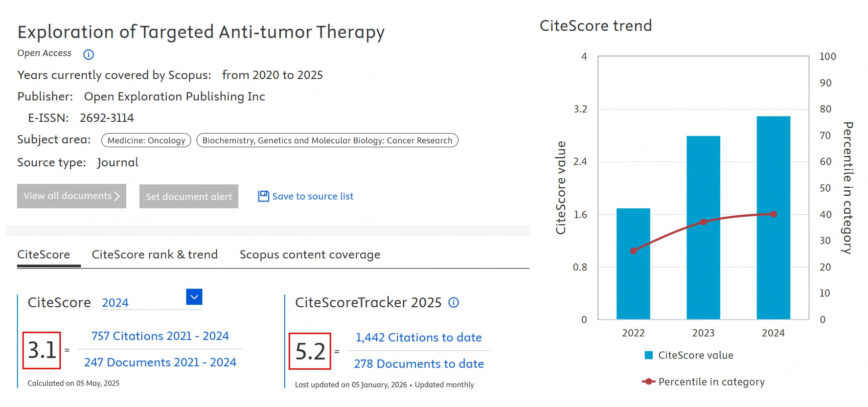Click the 2022 percentile point on trend line

pos(633,251)
